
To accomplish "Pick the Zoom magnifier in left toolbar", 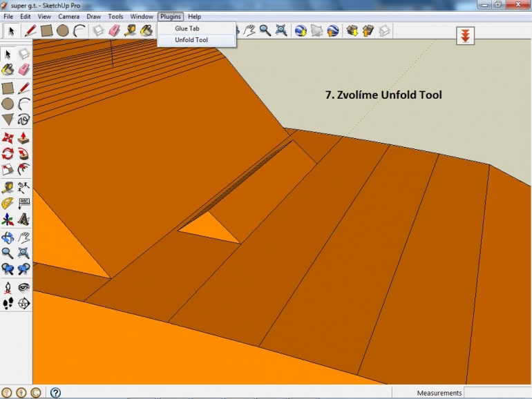I will 8,253.
